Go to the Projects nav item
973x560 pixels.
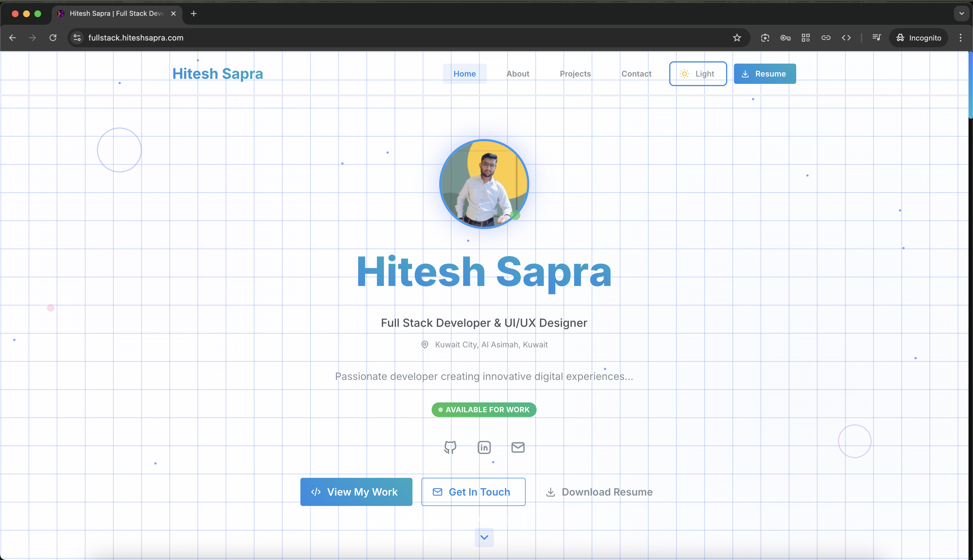[575, 74]
